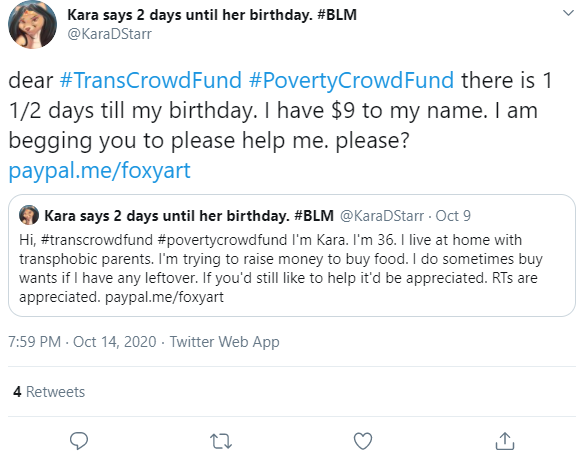
Task: Open the blue paypal.me/foxyart link
Action: (x=99, y=170)
